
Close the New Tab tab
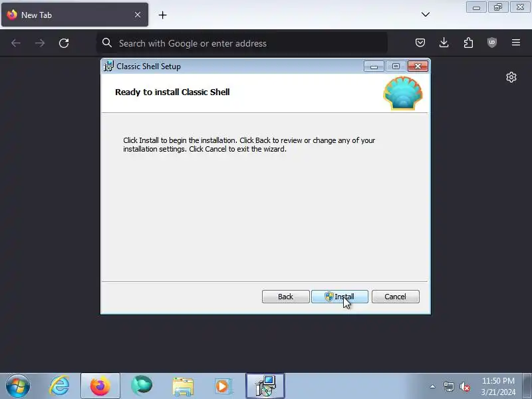138,15
